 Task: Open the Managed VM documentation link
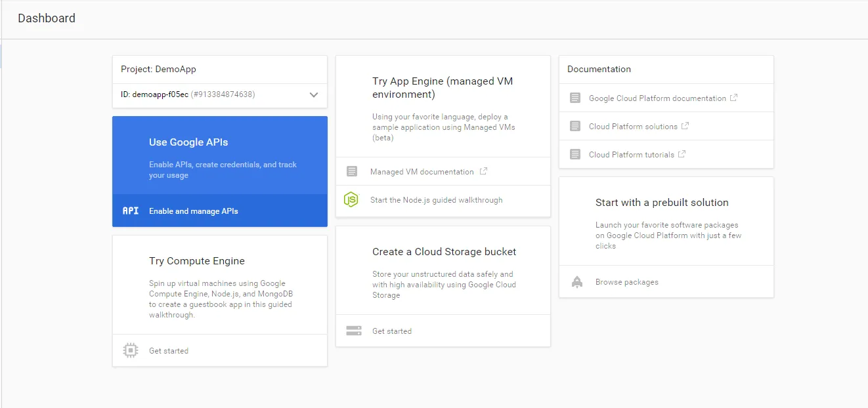422,172
